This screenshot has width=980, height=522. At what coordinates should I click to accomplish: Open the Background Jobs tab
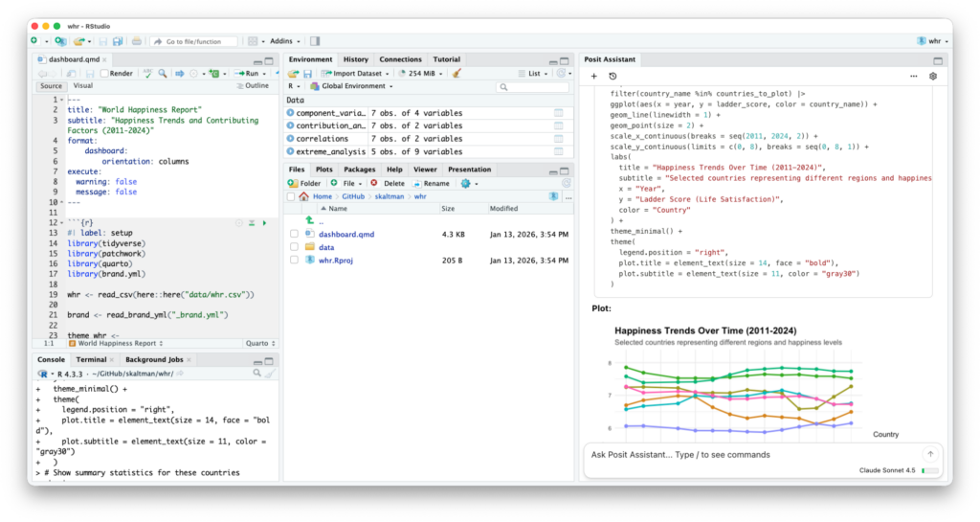click(x=154, y=359)
